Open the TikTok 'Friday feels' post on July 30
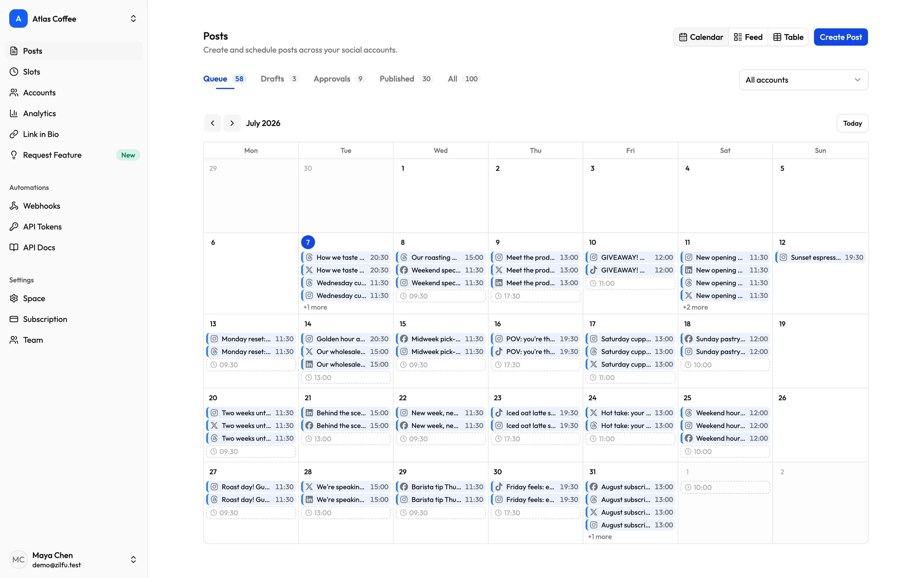 pyautogui.click(x=536, y=487)
